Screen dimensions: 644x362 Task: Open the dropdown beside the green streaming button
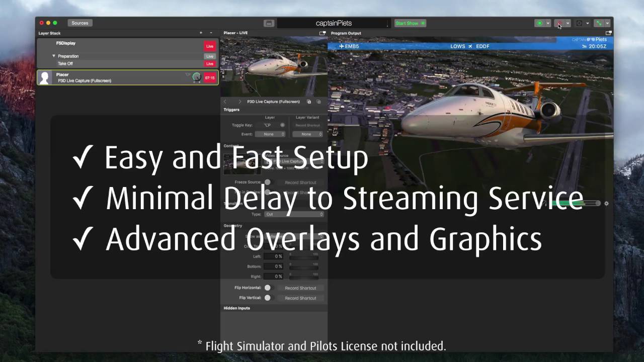(x=548, y=23)
